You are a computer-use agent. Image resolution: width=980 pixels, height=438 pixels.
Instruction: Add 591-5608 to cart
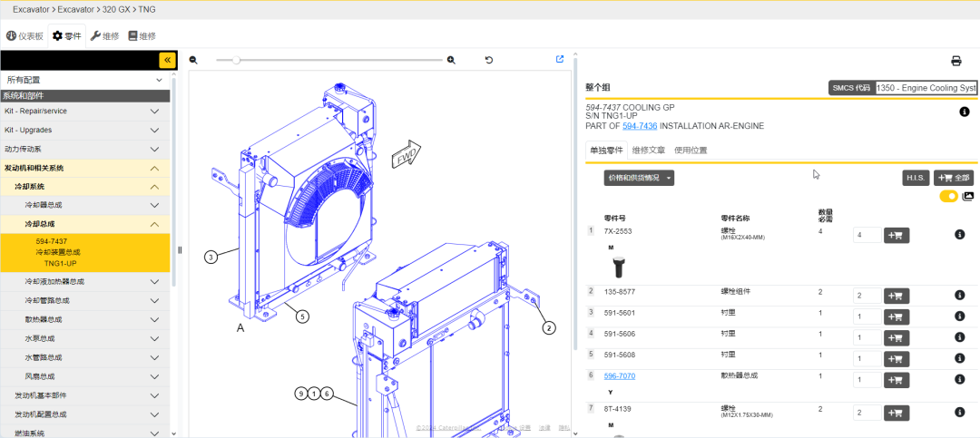[897, 358]
